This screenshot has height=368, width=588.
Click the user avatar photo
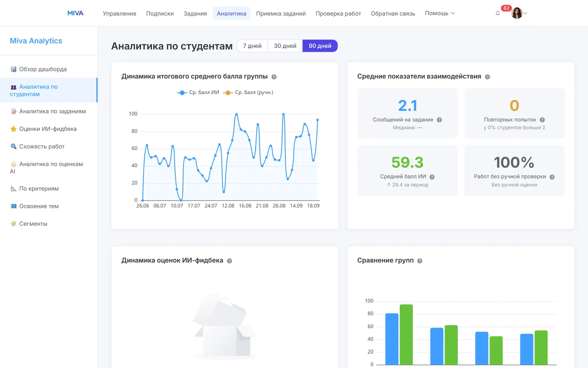[517, 13]
